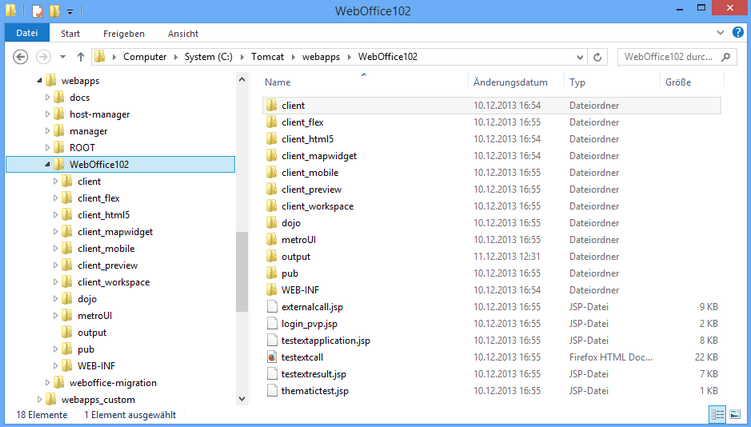The image size is (751, 427).
Task: Select output in the folder tree
Action: pyautogui.click(x=92, y=332)
